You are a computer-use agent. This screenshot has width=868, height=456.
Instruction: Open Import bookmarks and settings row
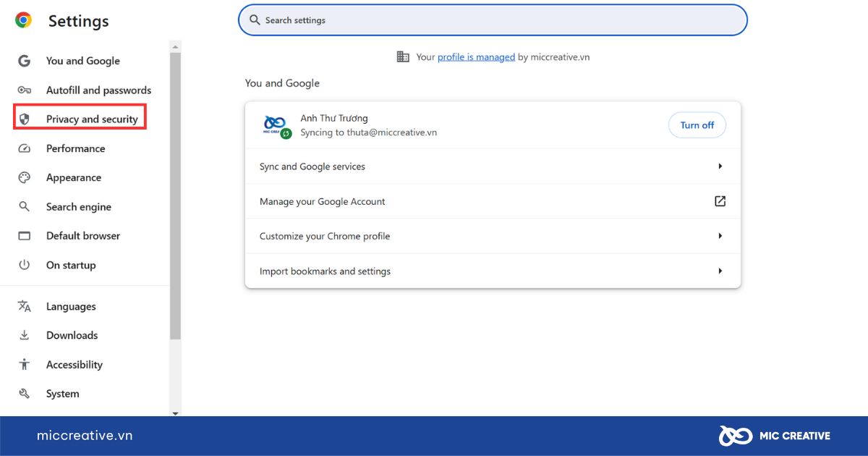tap(493, 271)
